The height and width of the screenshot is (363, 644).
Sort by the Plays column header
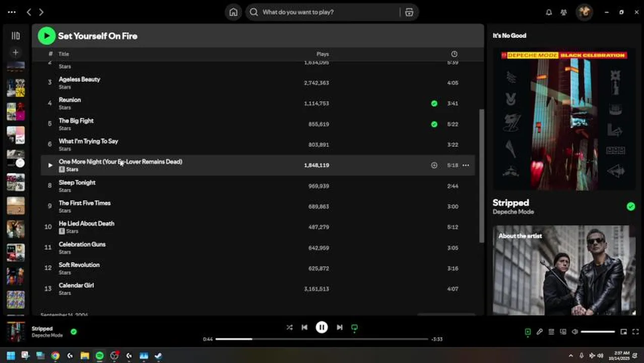pos(323,54)
